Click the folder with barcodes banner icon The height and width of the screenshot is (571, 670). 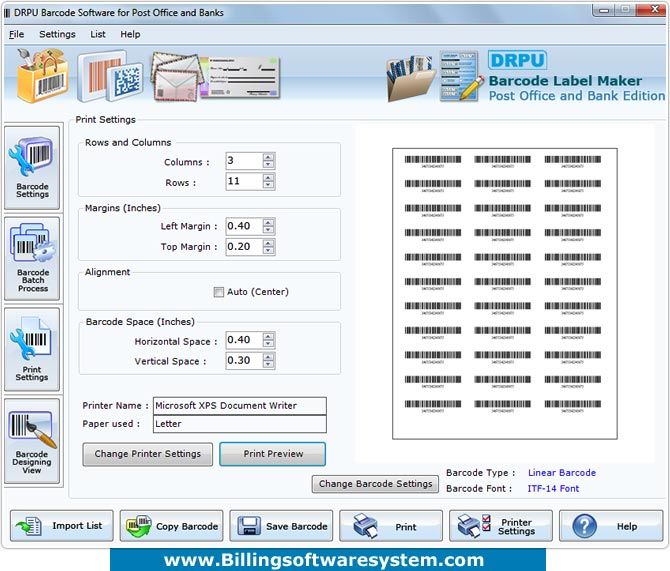pyautogui.click(x=410, y=78)
